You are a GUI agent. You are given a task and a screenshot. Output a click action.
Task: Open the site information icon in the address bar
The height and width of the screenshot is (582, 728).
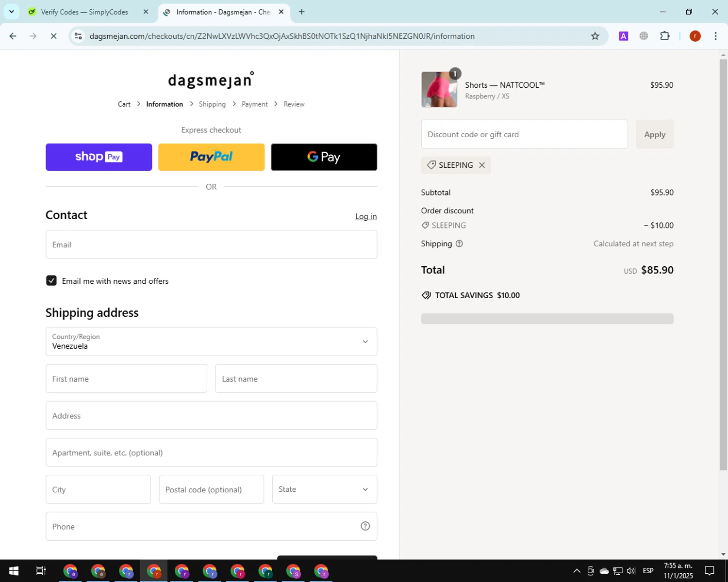(78, 36)
